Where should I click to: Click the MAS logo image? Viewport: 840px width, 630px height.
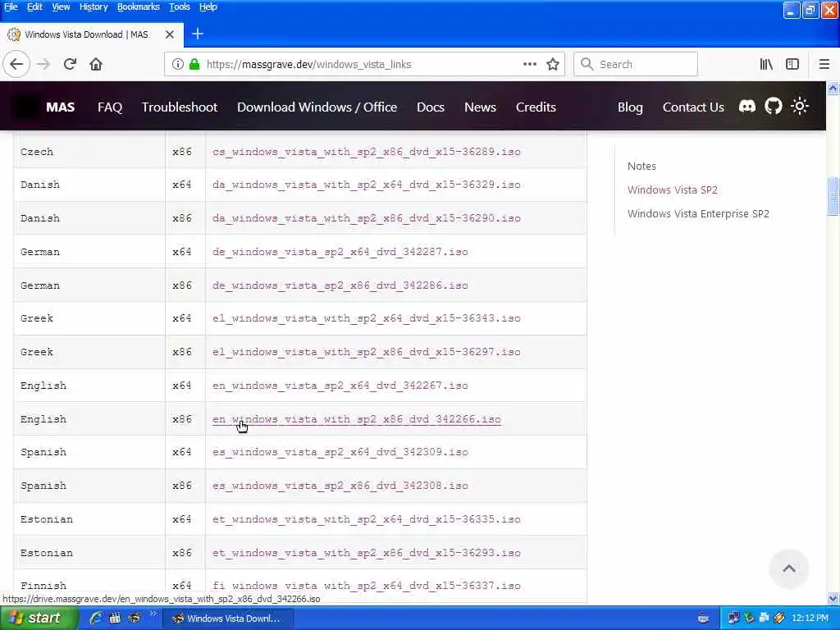point(25,107)
